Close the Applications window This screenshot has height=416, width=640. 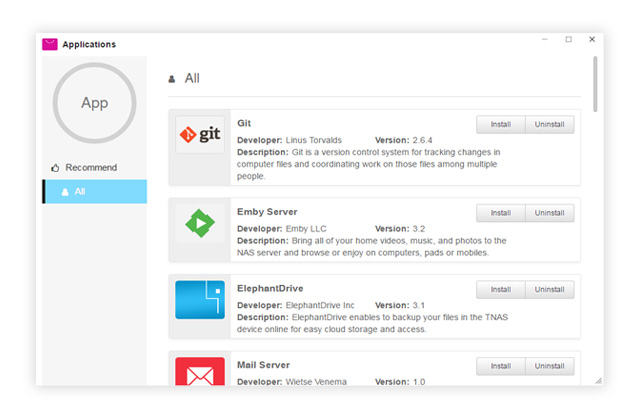(592, 39)
